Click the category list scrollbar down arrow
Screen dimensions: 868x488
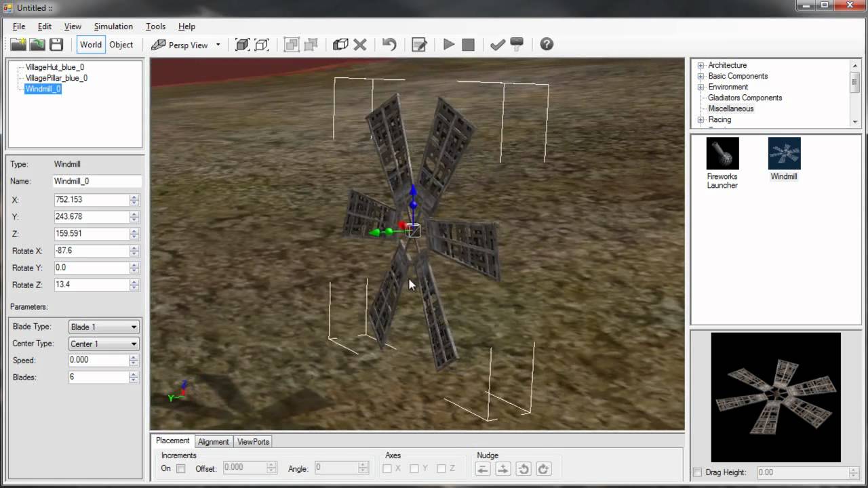coord(855,121)
